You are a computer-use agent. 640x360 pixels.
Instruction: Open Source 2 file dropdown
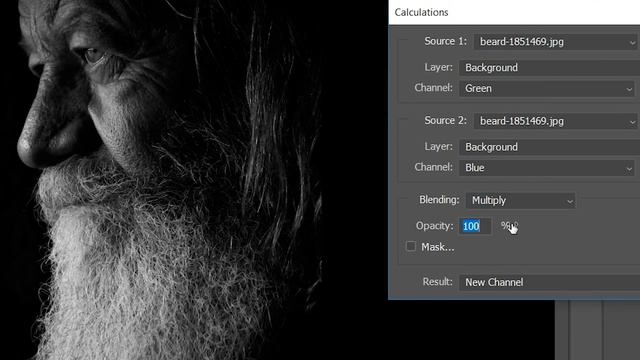pyautogui.click(x=557, y=121)
